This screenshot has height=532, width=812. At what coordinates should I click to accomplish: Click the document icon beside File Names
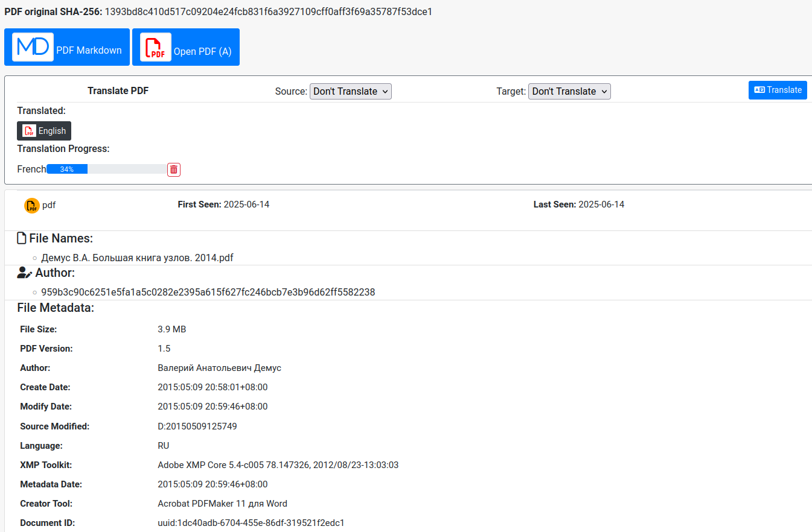point(22,238)
